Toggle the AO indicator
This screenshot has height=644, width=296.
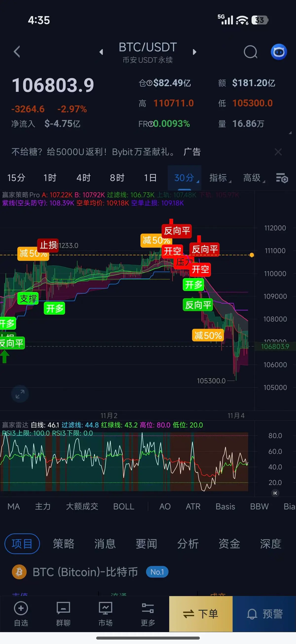click(165, 506)
